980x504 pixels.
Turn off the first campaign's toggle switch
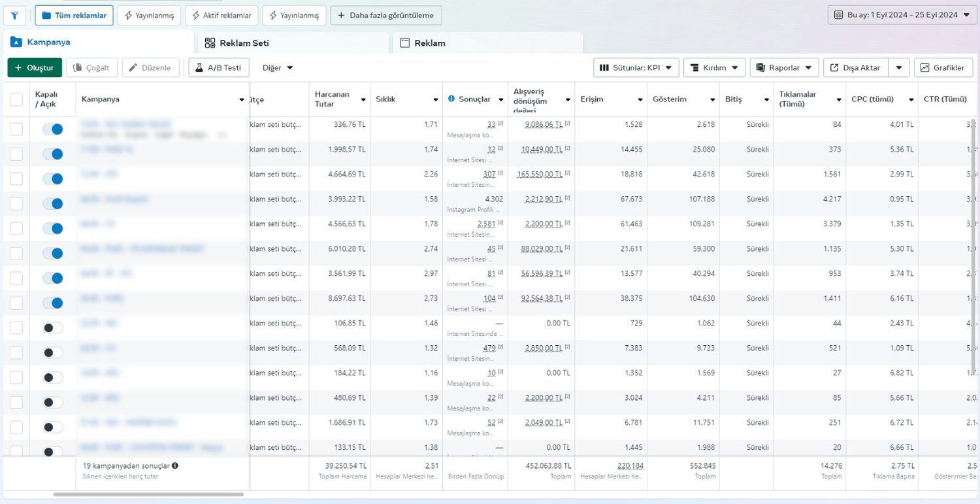tap(53, 129)
